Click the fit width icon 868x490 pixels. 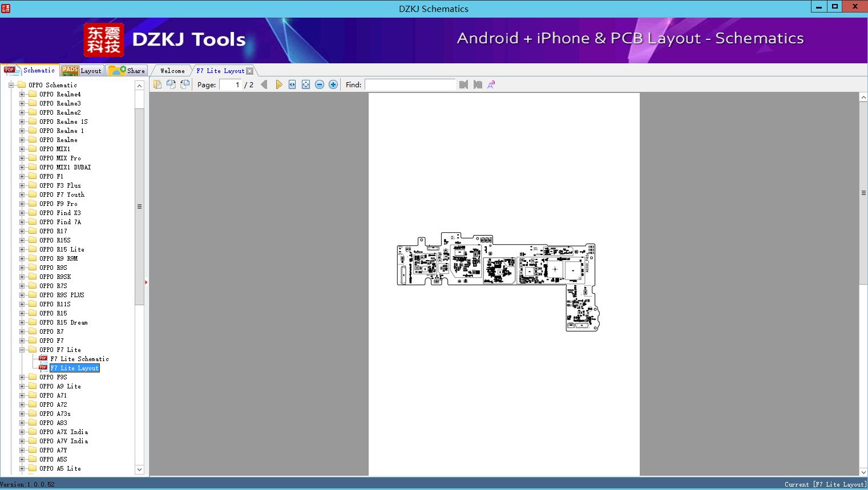(x=292, y=84)
